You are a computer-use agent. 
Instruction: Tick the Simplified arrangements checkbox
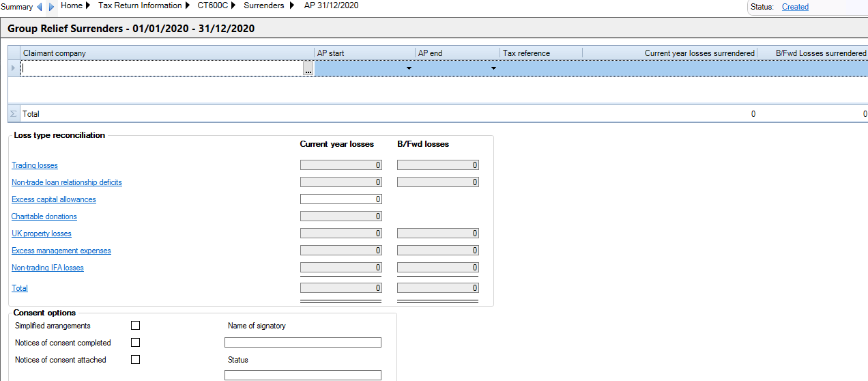135,326
